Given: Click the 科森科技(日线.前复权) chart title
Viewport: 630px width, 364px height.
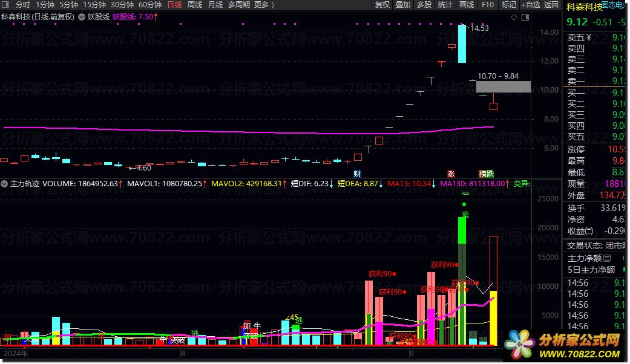Looking at the screenshot, I should pyautogui.click(x=38, y=17).
